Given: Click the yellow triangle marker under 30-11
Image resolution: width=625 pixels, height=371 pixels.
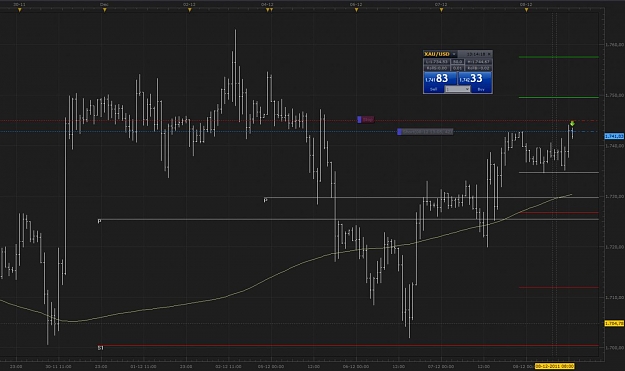Looking at the screenshot, I should pos(20,10).
